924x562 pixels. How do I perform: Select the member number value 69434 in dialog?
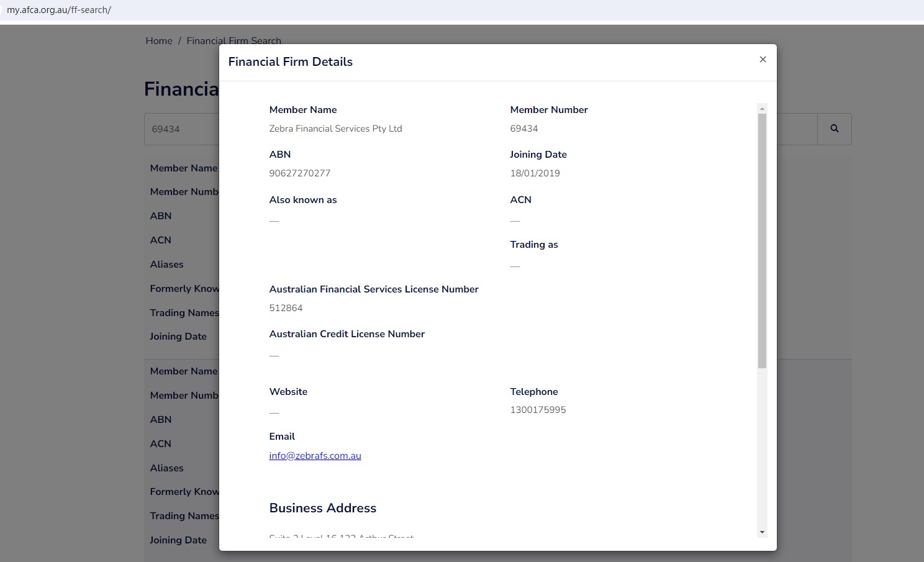pyautogui.click(x=524, y=129)
